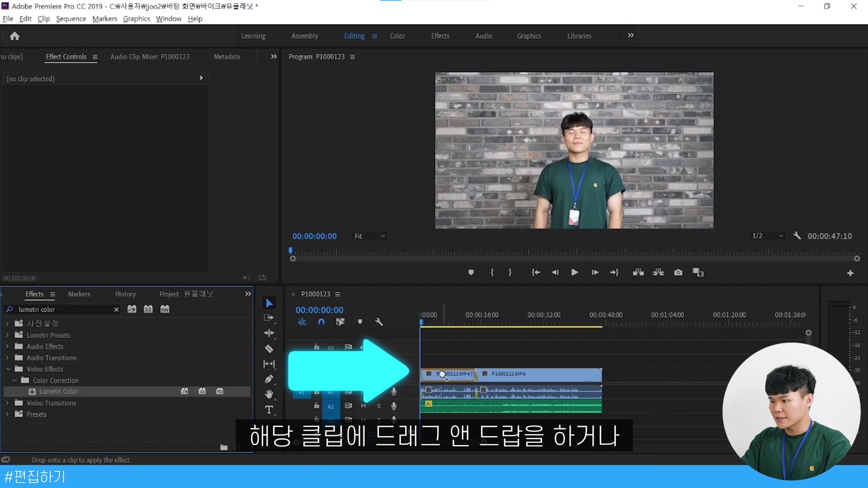
Task: Click the YUV Effects filter icon
Action: 165,309
